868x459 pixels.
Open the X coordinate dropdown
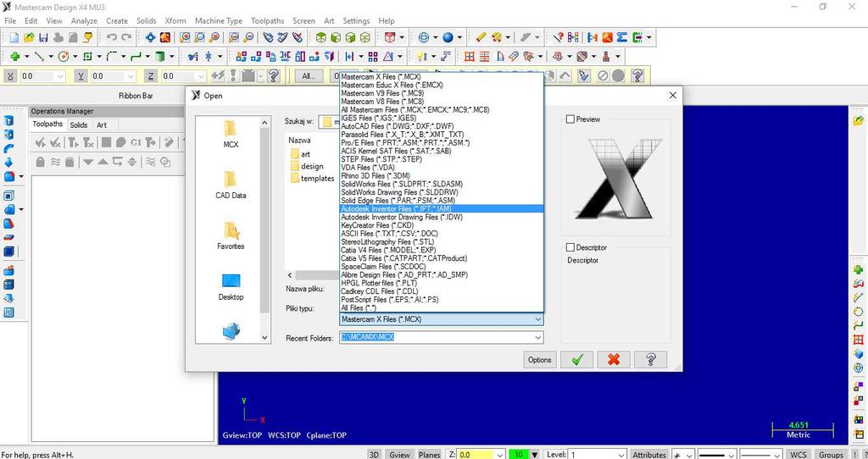(59, 76)
